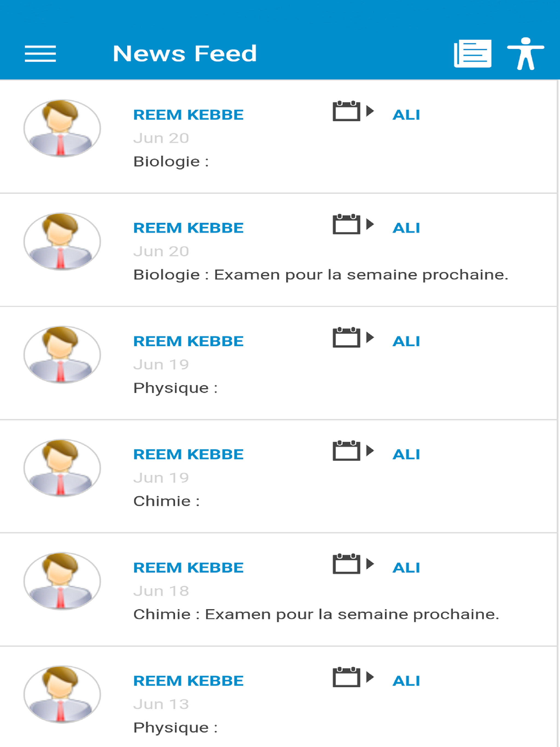This screenshot has width=560, height=747.
Task: Open ALI link on Jun 19 Chimie post
Action: (406, 454)
